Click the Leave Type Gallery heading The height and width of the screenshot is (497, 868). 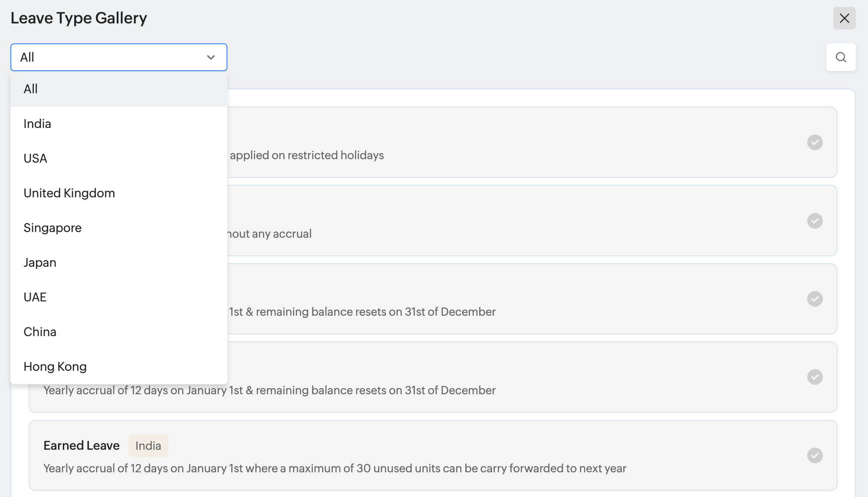point(79,18)
